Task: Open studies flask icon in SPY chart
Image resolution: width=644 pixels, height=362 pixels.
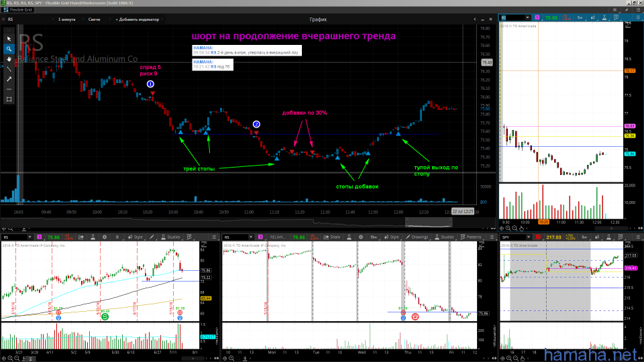Action: click(x=608, y=237)
